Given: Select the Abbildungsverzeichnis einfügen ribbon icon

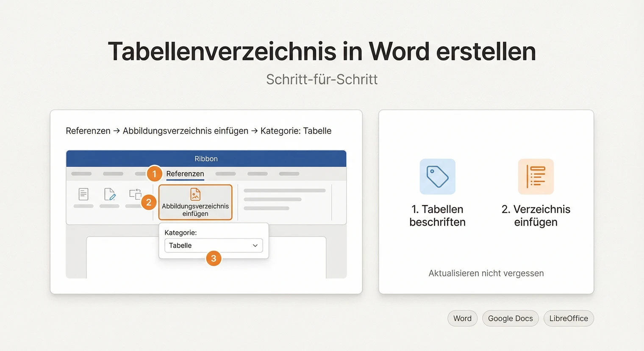Looking at the screenshot, I should [x=195, y=202].
